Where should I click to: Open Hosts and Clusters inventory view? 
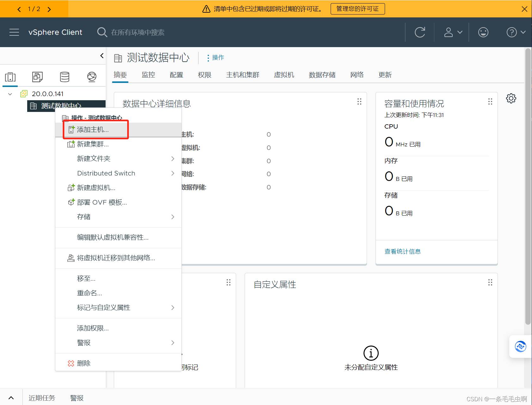10,77
